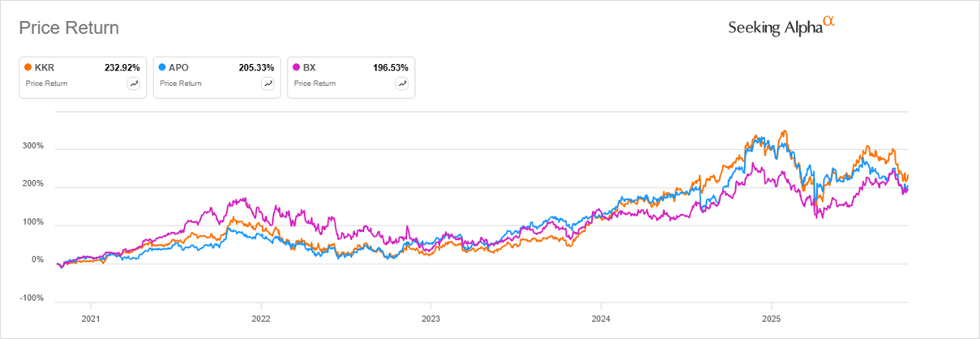The height and width of the screenshot is (339, 980).
Task: Click the blue APO color dot
Action: [163, 67]
